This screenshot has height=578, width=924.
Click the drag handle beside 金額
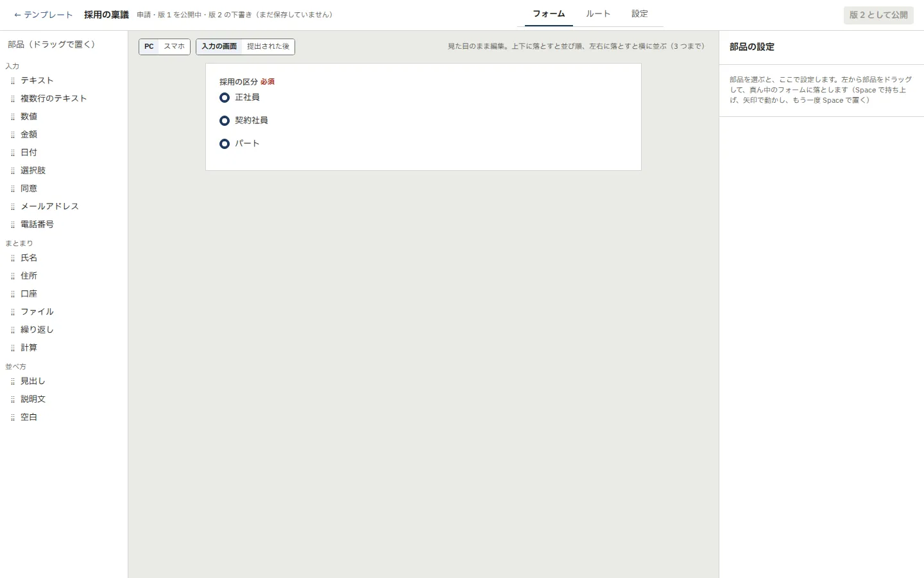13,135
